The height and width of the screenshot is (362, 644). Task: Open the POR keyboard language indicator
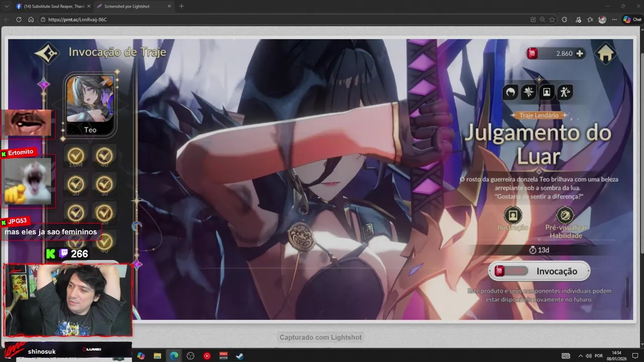(x=599, y=356)
